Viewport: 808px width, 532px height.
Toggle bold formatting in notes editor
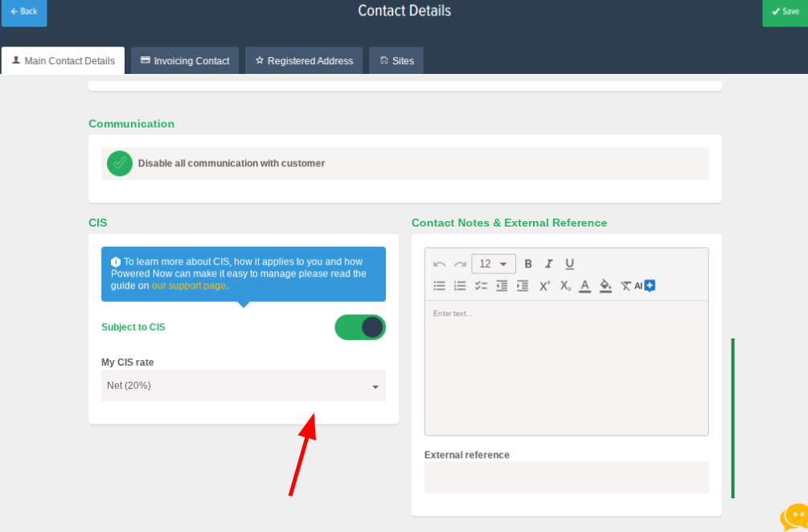[528, 264]
